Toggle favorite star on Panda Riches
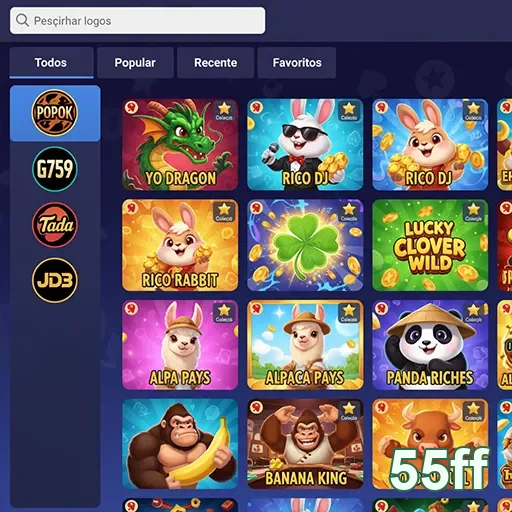The height and width of the screenshot is (512, 512). pos(473,313)
